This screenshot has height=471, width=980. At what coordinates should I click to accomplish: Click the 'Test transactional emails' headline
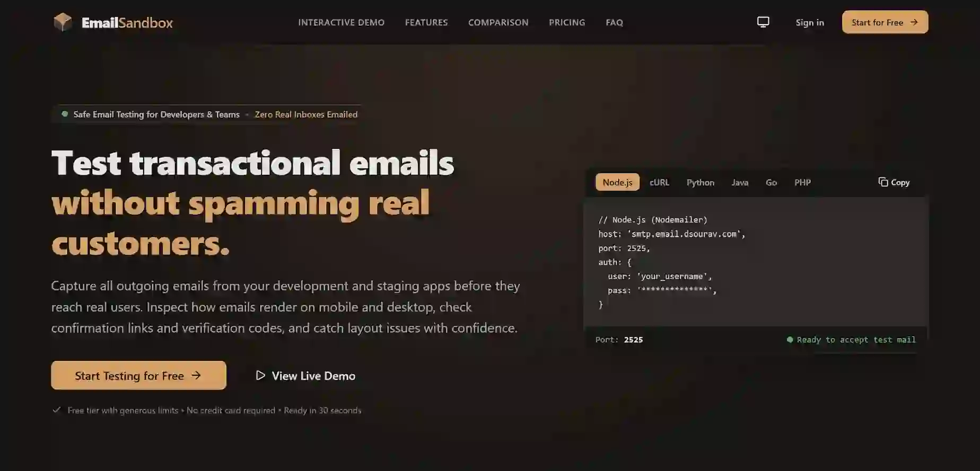[252, 163]
